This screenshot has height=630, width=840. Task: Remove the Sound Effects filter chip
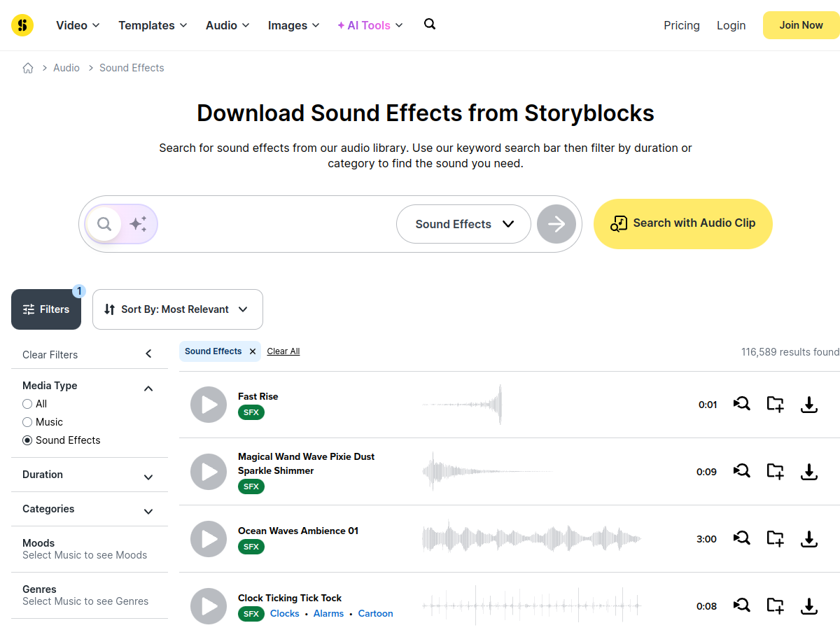coord(253,351)
